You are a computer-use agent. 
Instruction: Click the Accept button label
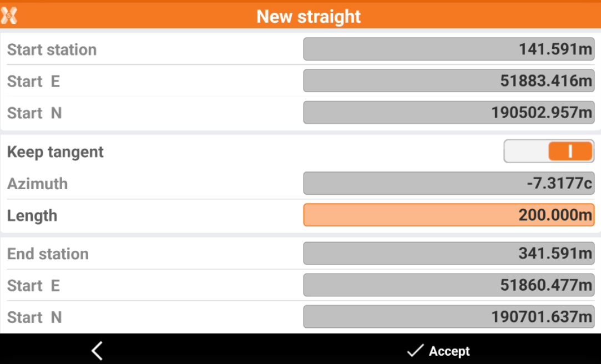coord(449,351)
